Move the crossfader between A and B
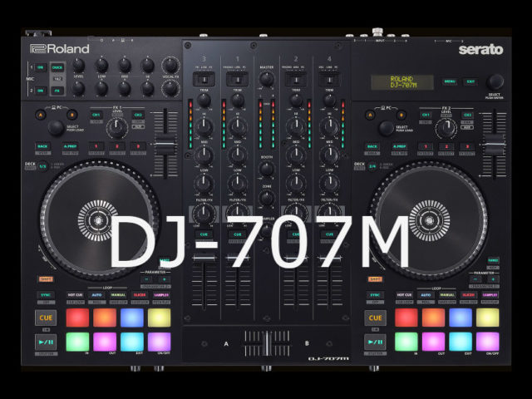532x399 pixels. (x=267, y=343)
